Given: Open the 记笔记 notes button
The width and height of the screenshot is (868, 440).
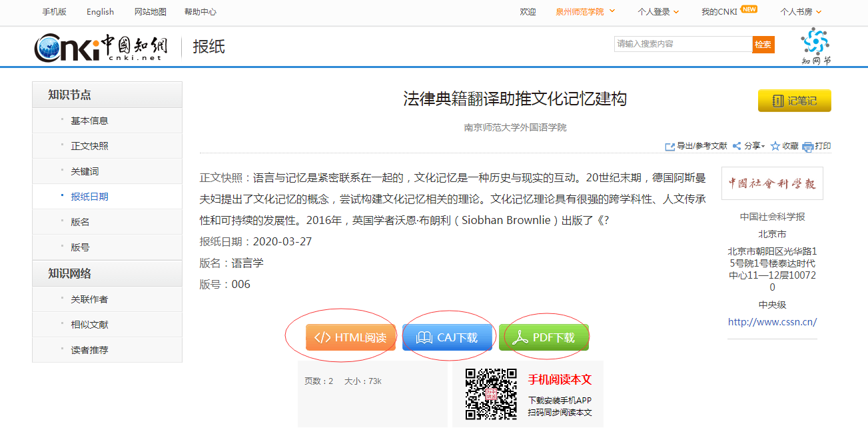Looking at the screenshot, I should click(x=794, y=101).
